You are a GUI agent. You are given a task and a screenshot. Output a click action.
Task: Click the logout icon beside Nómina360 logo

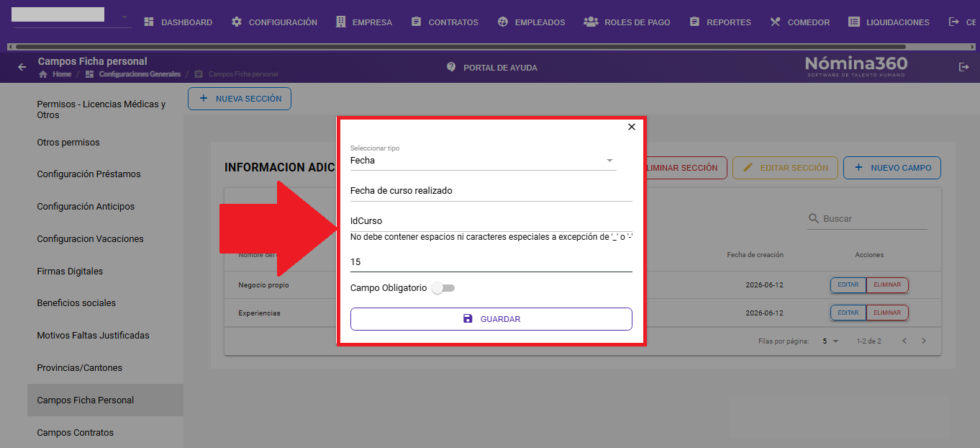coord(964,67)
